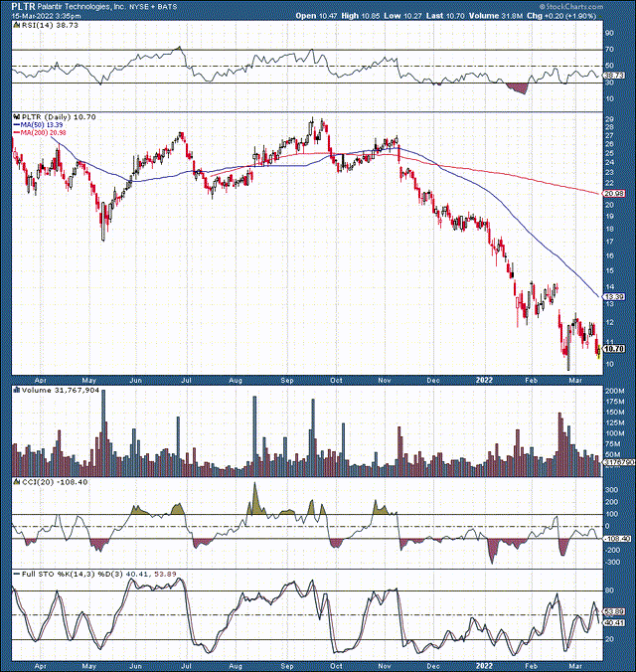Click the CCI(20) legend icon

(x=17, y=482)
